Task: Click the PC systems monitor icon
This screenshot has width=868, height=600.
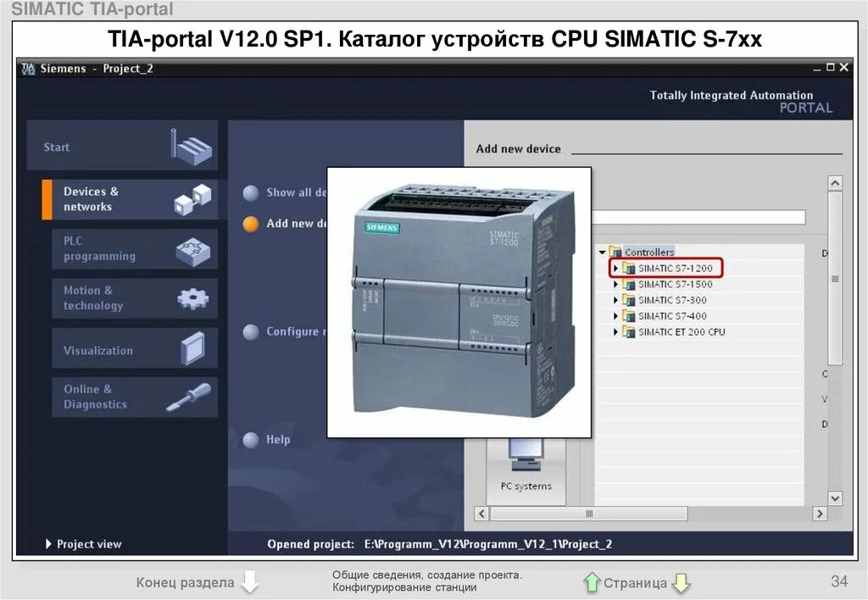Action: (x=526, y=454)
